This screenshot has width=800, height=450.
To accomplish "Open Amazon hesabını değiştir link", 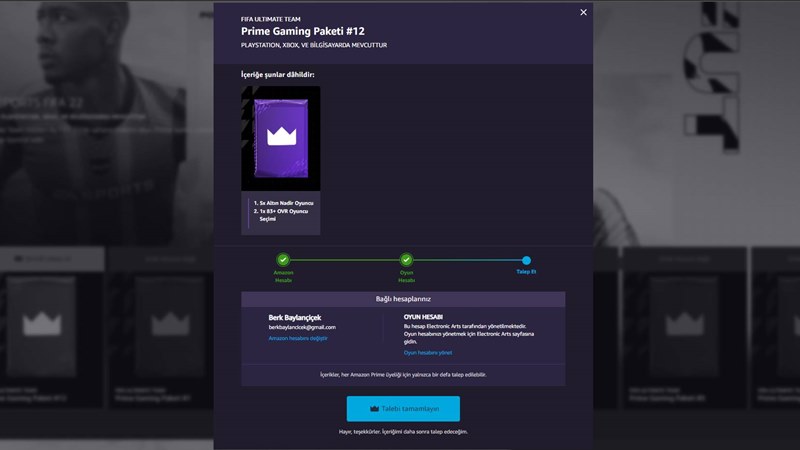I will pos(298,338).
